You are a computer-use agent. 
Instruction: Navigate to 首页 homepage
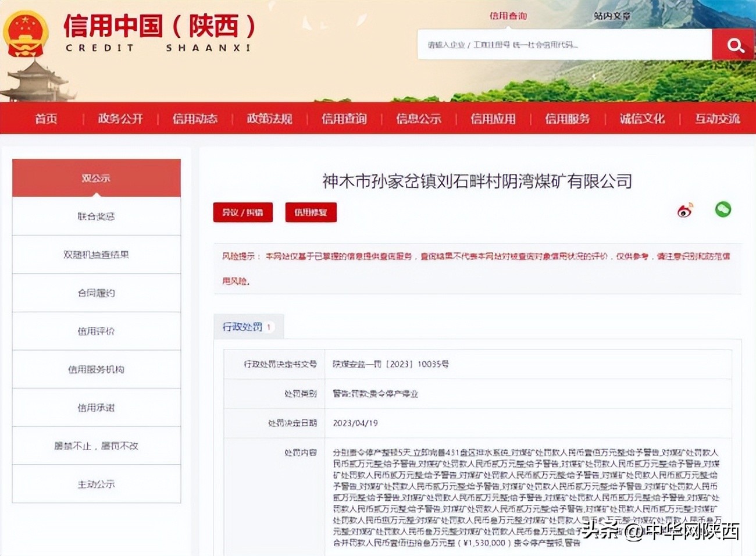tap(46, 119)
